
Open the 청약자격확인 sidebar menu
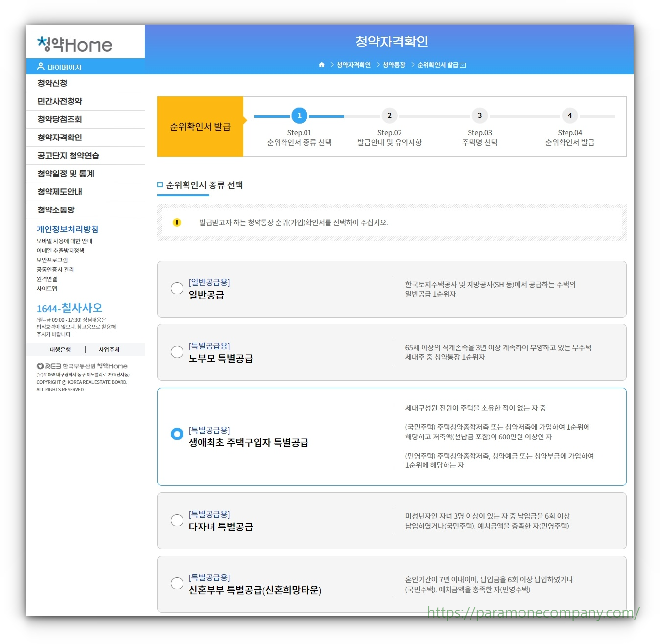[86, 138]
